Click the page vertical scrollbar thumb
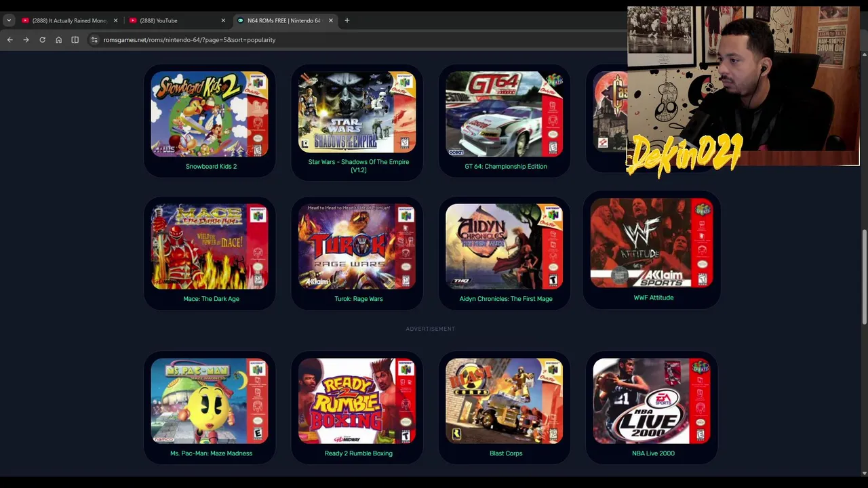Viewport: 868px width, 488px height. (864, 277)
